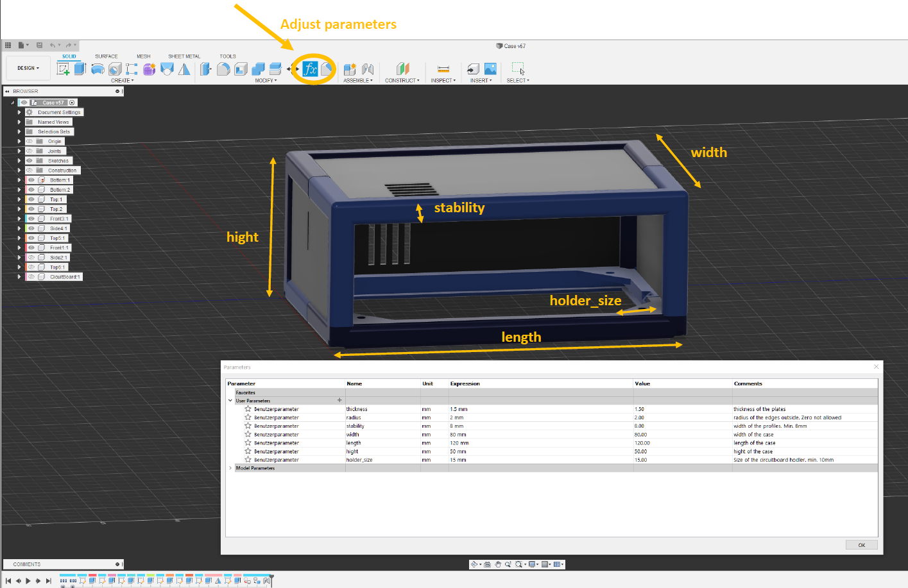908x588 pixels.
Task: Select the Pan hand tool
Action: pos(497,564)
